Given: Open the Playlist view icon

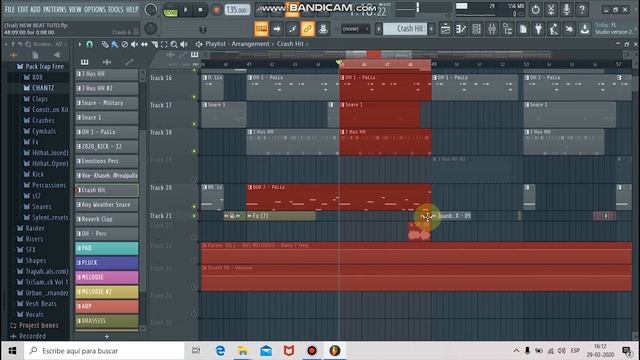Looking at the screenshot, I should pos(446,29).
